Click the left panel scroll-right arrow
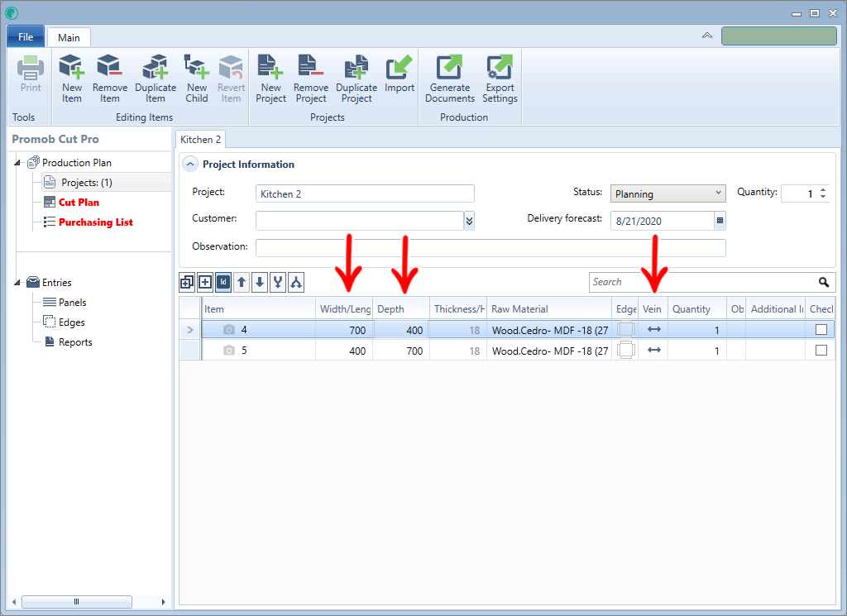 click(163, 601)
